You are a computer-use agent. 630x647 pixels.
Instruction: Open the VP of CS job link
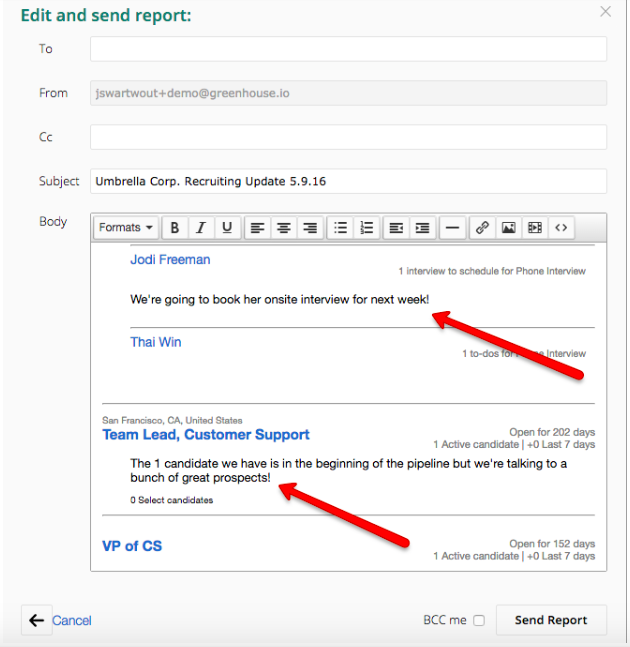click(x=132, y=546)
